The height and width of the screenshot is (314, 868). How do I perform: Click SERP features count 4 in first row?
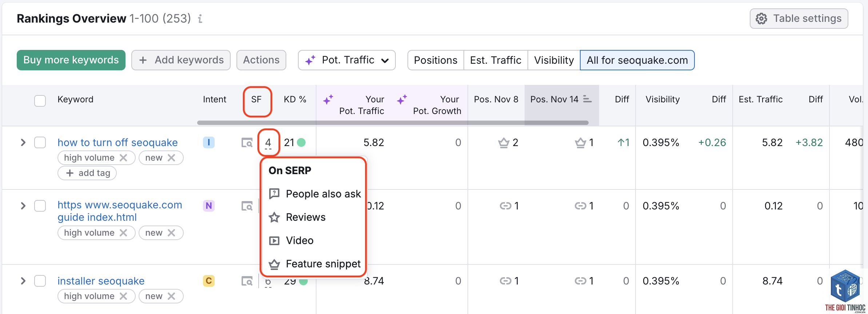268,142
